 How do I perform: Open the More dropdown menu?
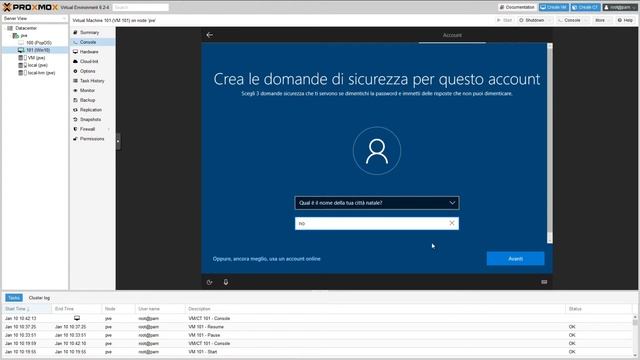(602, 20)
